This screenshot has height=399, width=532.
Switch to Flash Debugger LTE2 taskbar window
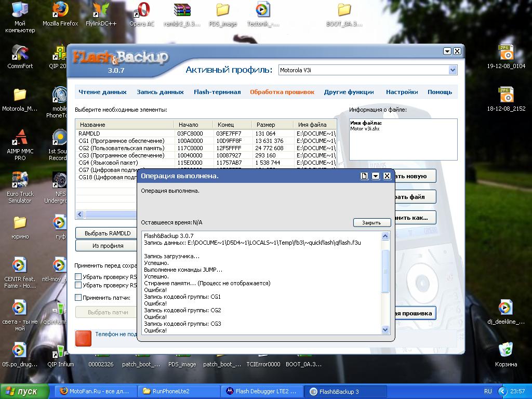click(262, 392)
